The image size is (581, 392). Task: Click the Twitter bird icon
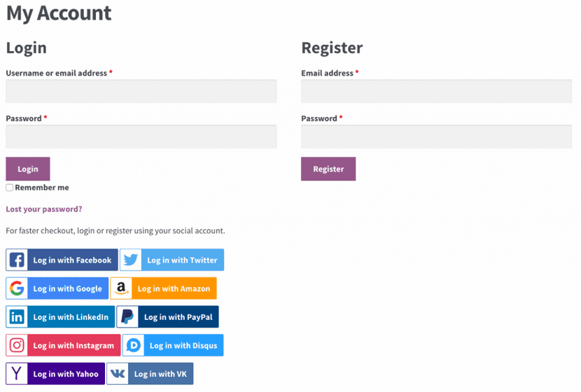coord(131,260)
